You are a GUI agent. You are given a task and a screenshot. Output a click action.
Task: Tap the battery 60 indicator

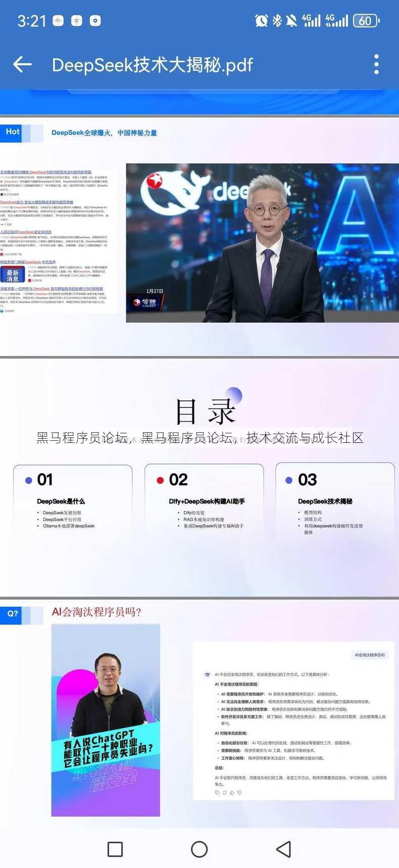click(366, 21)
